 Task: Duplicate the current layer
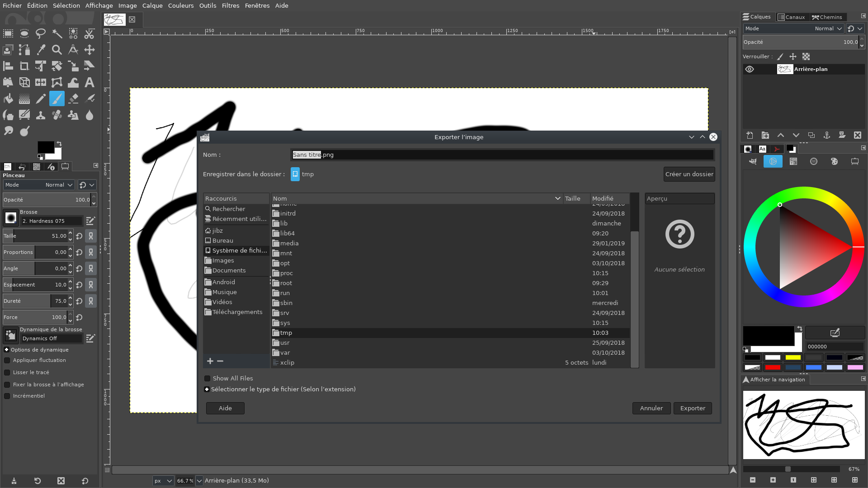pyautogui.click(x=811, y=135)
